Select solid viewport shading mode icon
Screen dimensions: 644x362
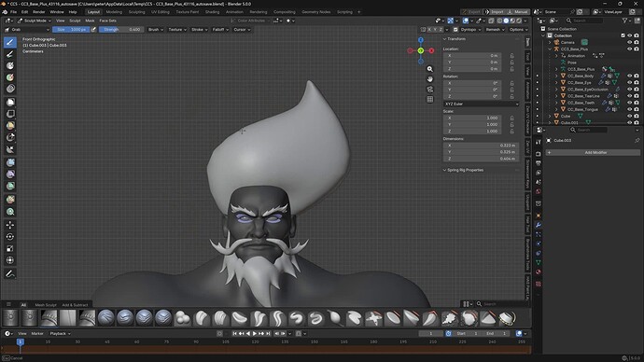tap(506, 21)
